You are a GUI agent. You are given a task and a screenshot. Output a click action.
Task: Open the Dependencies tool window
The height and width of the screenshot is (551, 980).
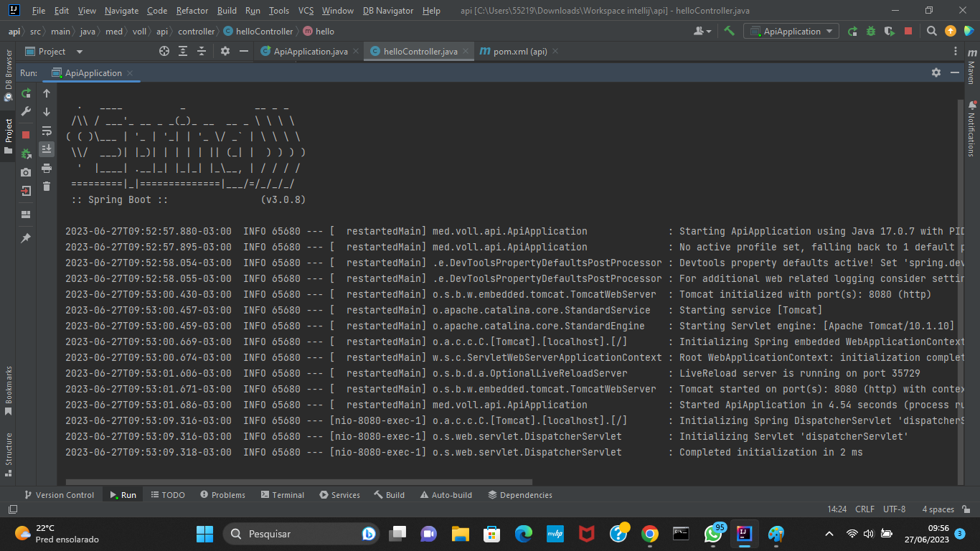tap(520, 495)
